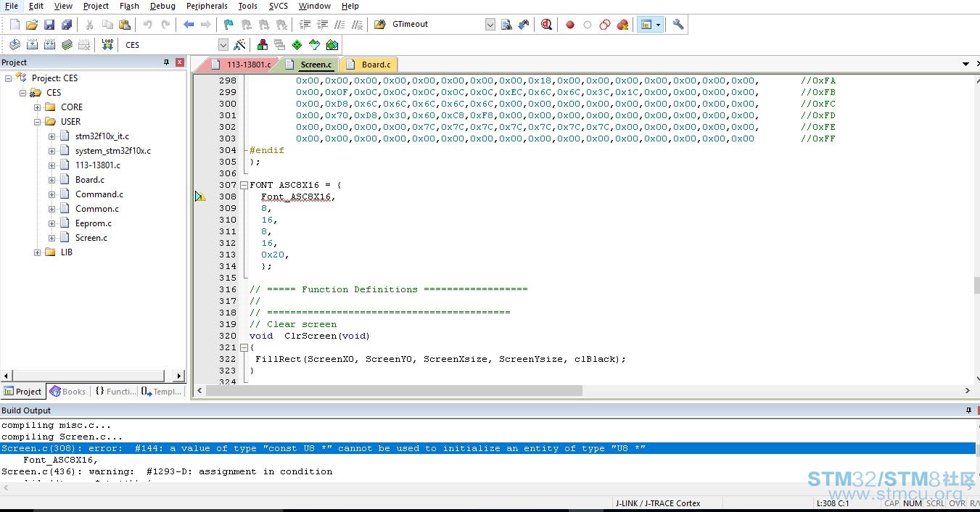The width and height of the screenshot is (980, 512).
Task: Insert a bookmark with the flag icon
Action: (x=228, y=25)
